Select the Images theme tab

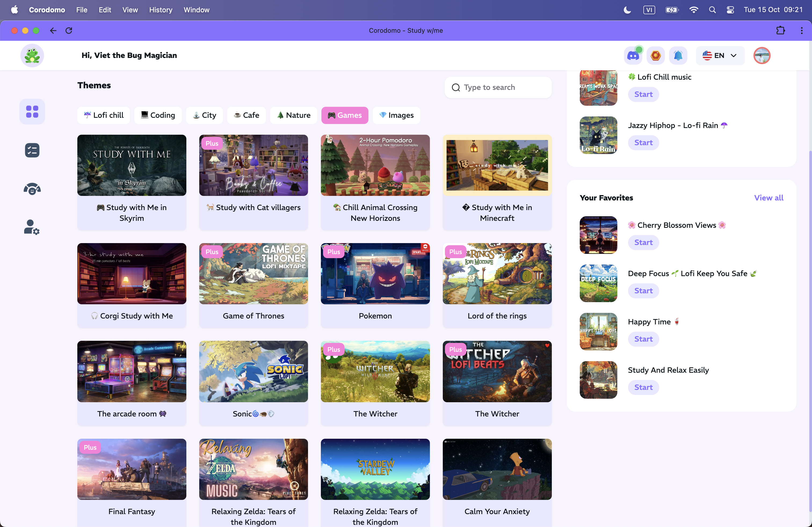(x=396, y=115)
